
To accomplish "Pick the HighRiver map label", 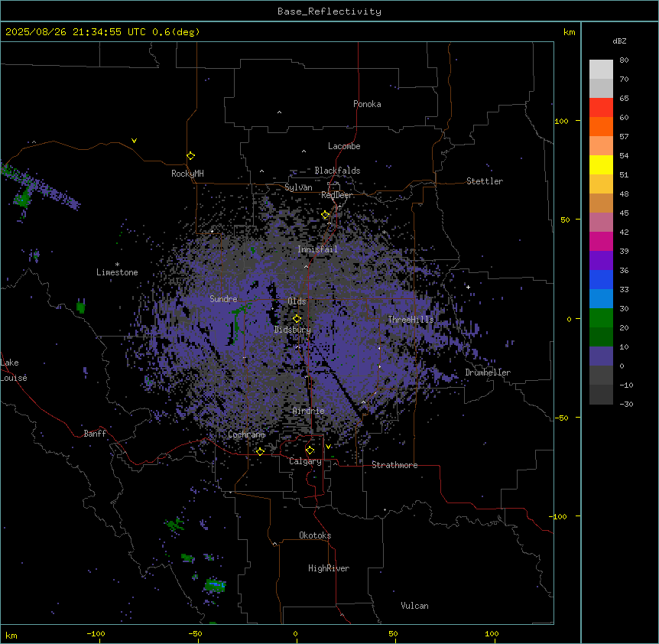I will [329, 568].
